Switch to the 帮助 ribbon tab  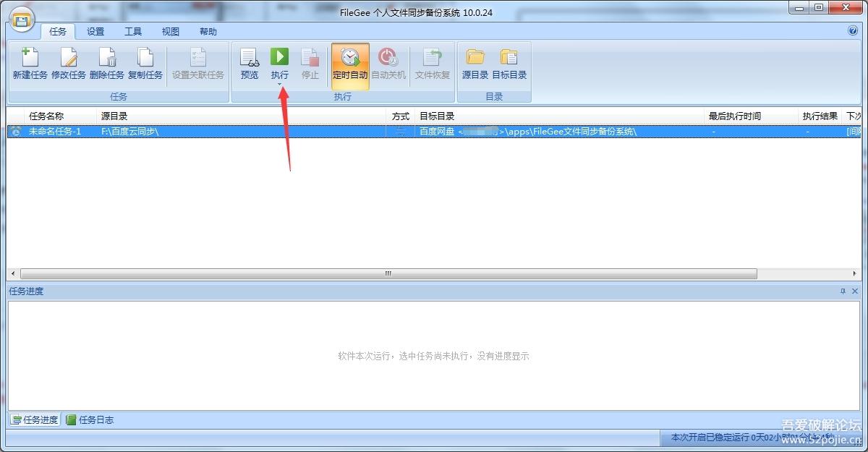208,32
